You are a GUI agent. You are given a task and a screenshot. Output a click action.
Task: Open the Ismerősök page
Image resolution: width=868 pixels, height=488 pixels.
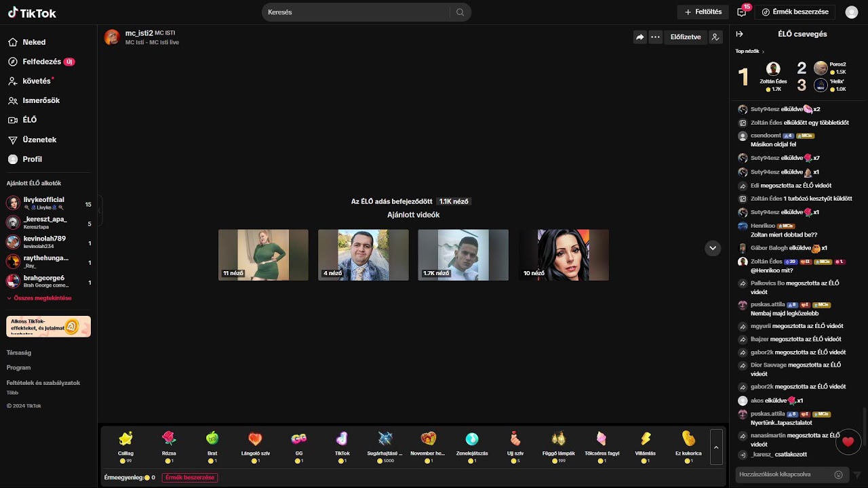[x=34, y=100]
